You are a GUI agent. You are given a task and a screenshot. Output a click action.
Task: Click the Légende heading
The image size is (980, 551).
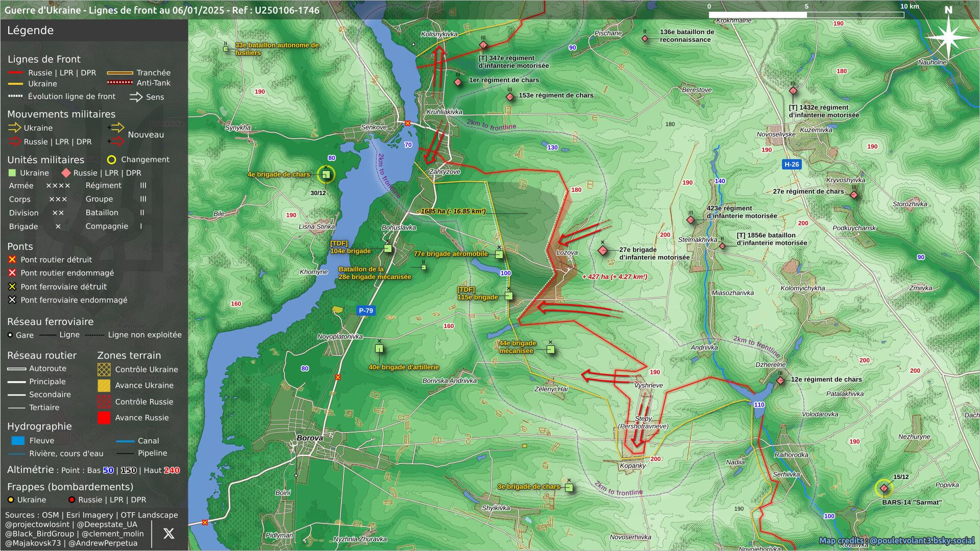click(30, 30)
